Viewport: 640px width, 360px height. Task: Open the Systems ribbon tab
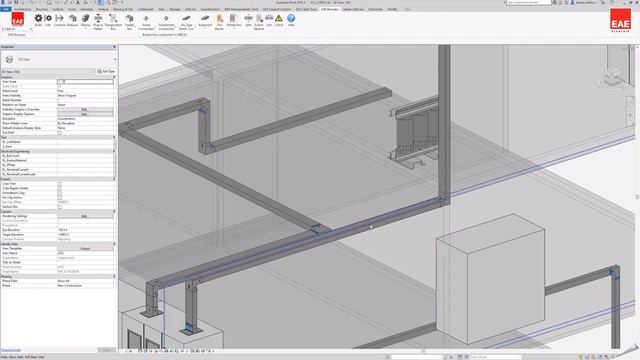pos(58,9)
